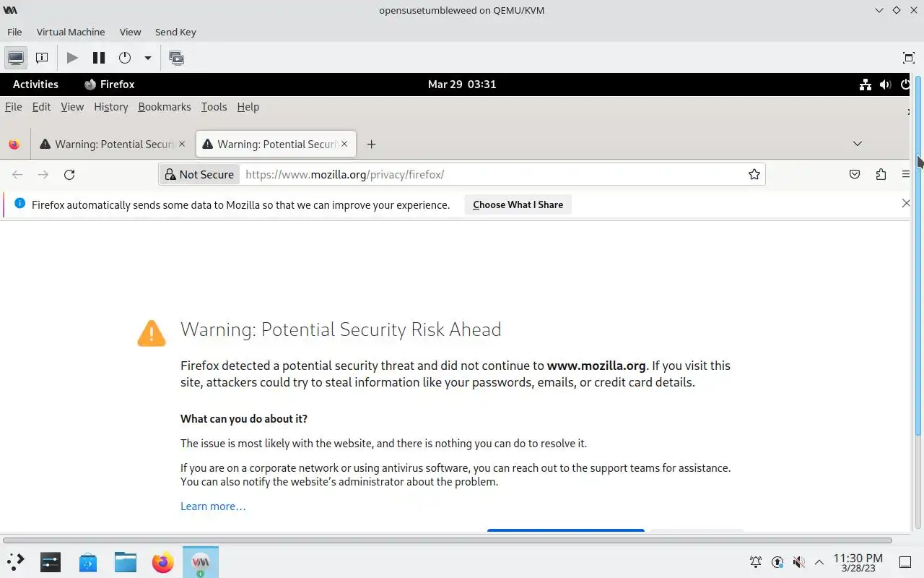The image size is (924, 578).
Task: Close the first Warning tab
Action: (182, 144)
